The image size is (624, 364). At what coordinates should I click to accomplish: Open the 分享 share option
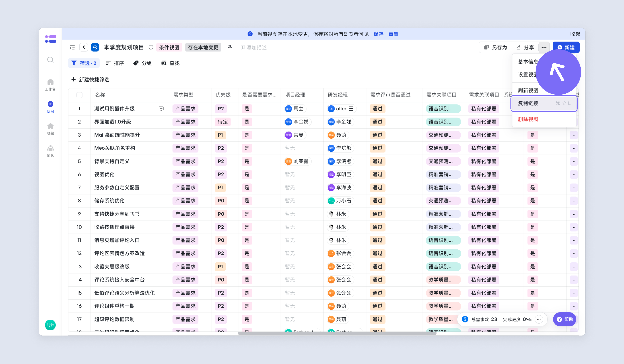click(525, 47)
